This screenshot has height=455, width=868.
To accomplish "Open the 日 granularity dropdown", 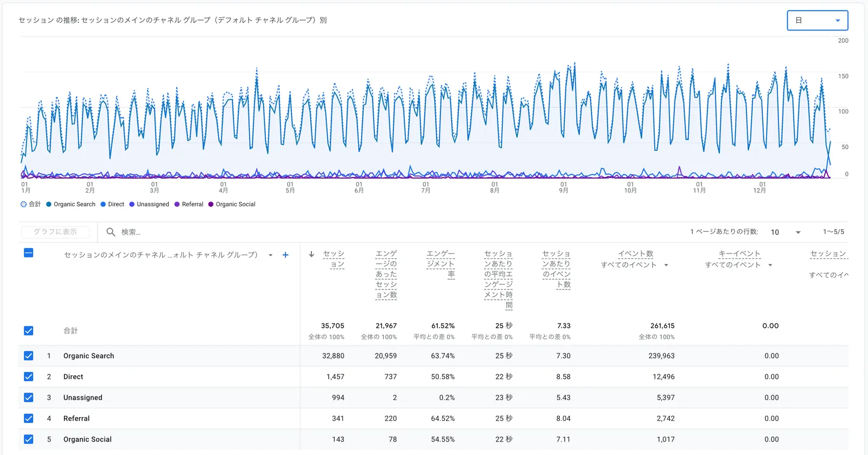I will point(817,21).
